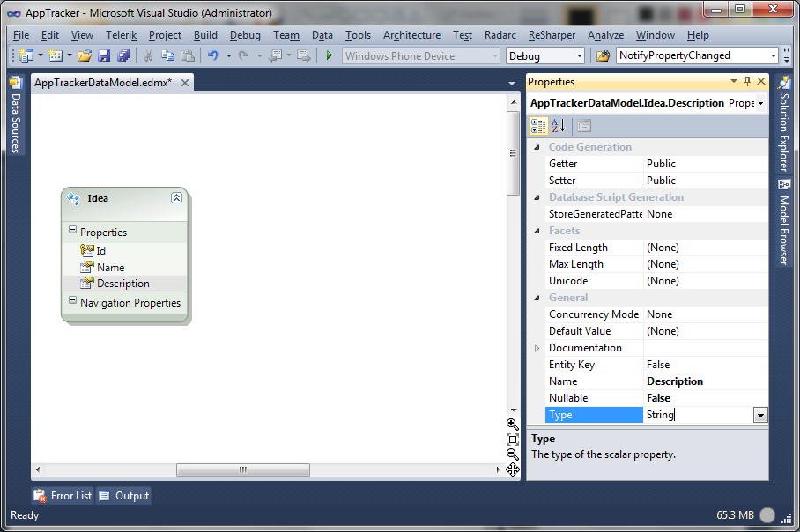This screenshot has height=532, width=800.
Task: Click the New Project toolbar icon
Action: [x=26, y=55]
